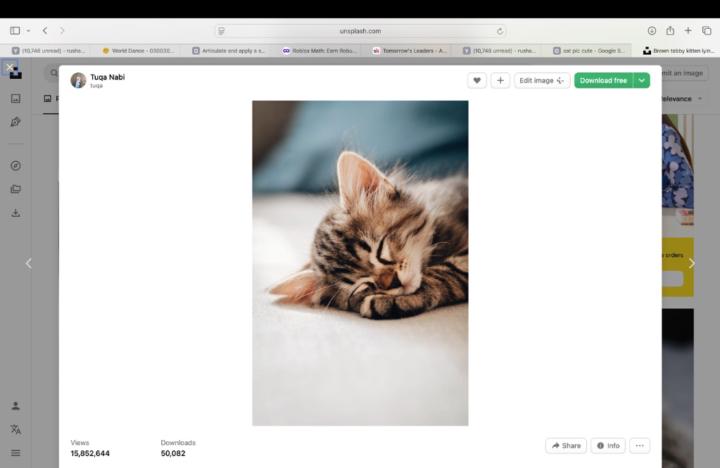Open photo Info details
Image resolution: width=720 pixels, height=468 pixels.
click(607, 445)
